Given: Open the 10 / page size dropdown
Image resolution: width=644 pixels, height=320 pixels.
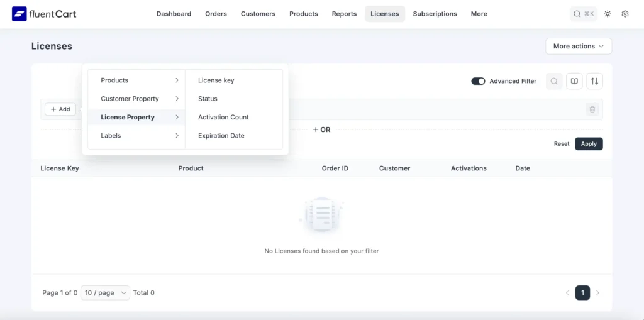Looking at the screenshot, I should [x=105, y=293].
